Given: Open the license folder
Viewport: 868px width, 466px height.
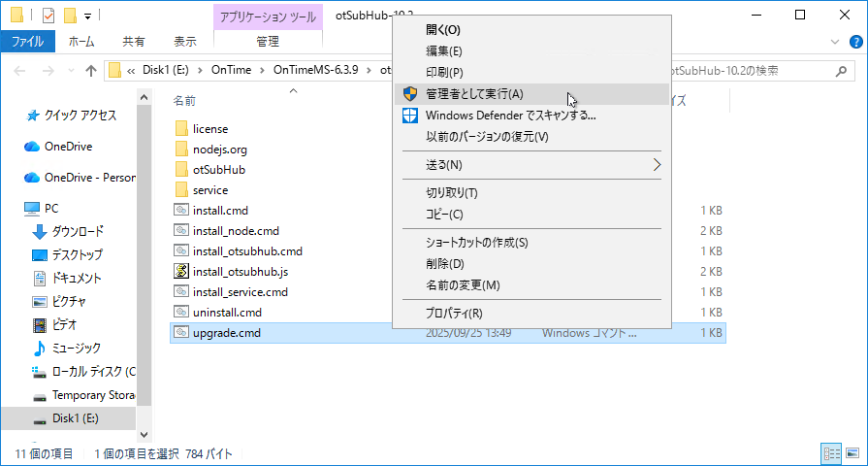Looking at the screenshot, I should [x=210, y=128].
